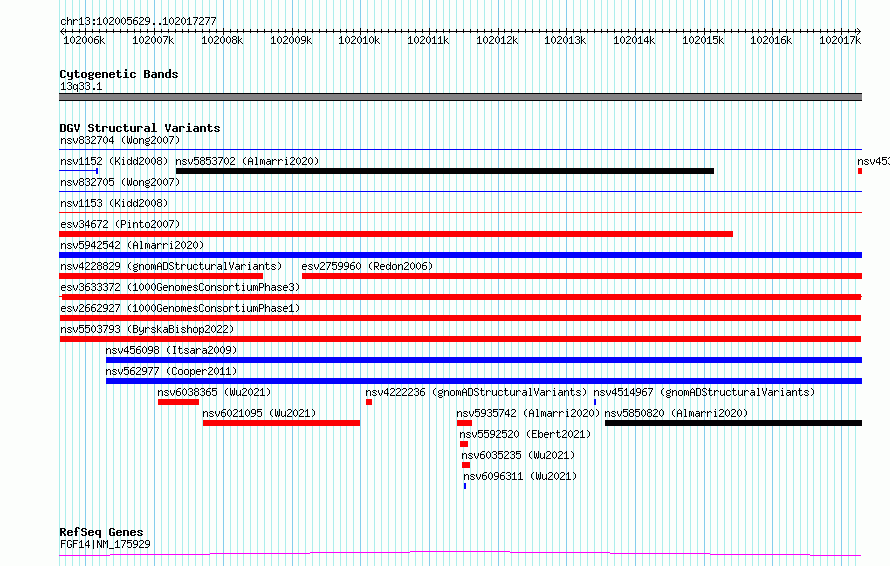Open the nsv5853702 (Almarri2020) black variant bar
This screenshot has width=890, height=566.
pos(445,171)
